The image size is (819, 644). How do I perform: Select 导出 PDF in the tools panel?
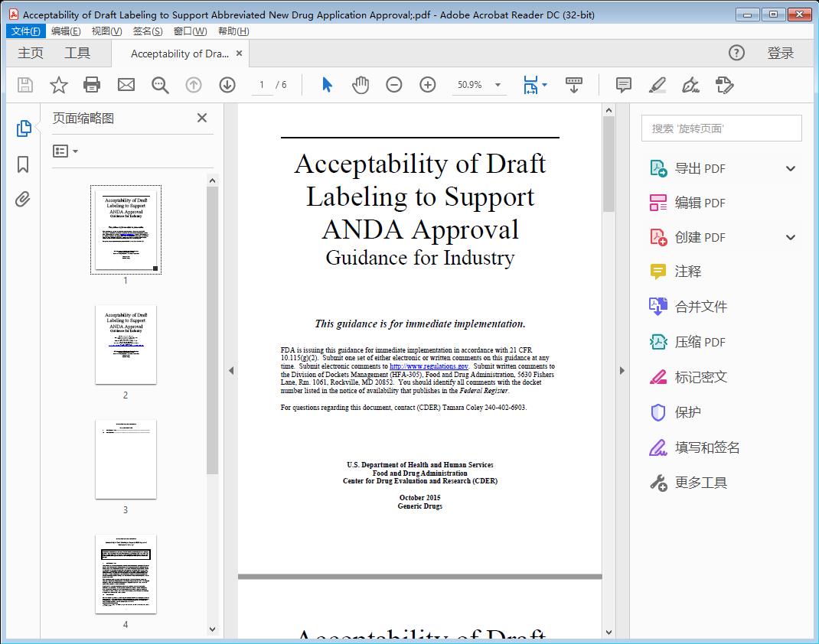click(x=699, y=168)
